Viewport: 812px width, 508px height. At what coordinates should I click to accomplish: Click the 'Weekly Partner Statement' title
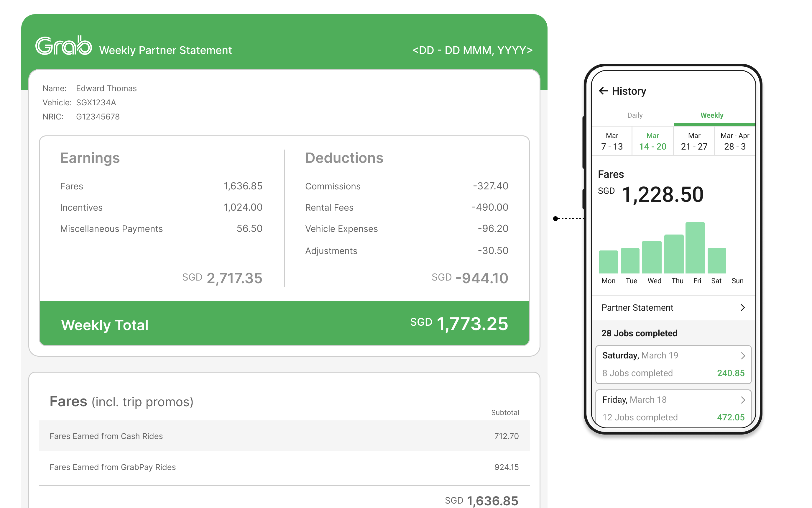coord(165,50)
